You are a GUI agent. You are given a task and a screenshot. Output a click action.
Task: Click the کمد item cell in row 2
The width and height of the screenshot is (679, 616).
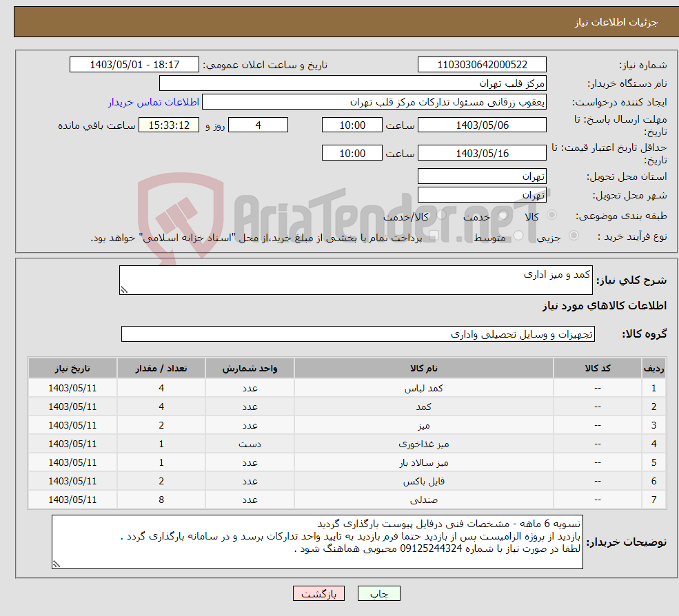click(x=423, y=407)
